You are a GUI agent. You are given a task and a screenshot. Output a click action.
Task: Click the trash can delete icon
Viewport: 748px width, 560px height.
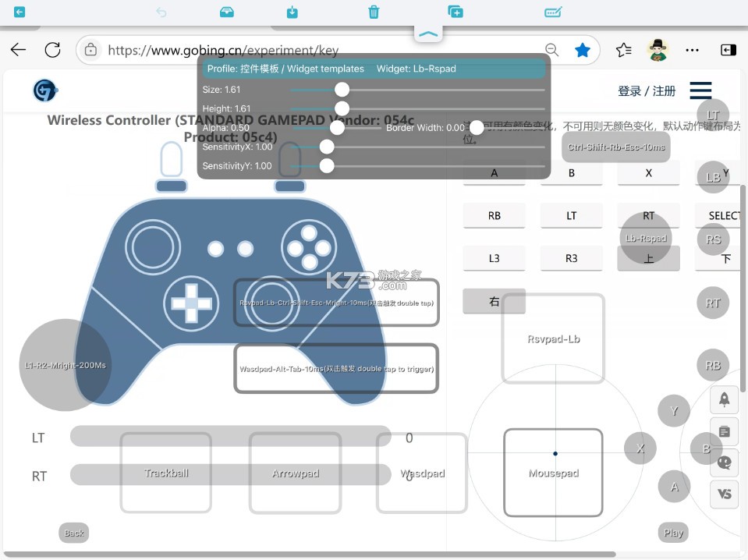click(x=374, y=12)
